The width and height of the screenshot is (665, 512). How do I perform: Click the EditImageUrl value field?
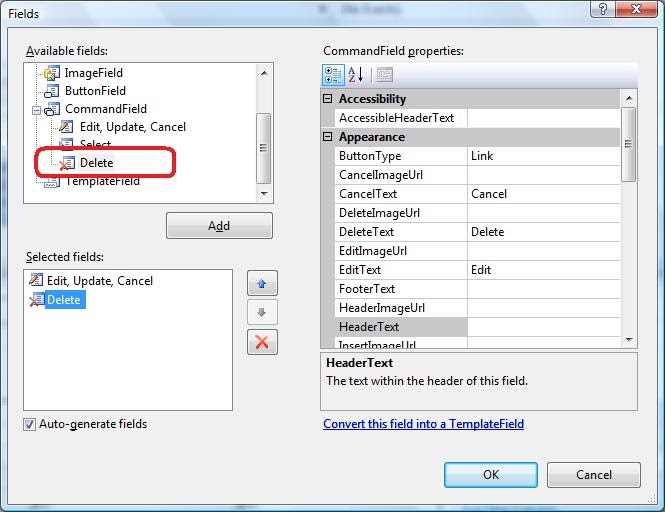coord(544,251)
